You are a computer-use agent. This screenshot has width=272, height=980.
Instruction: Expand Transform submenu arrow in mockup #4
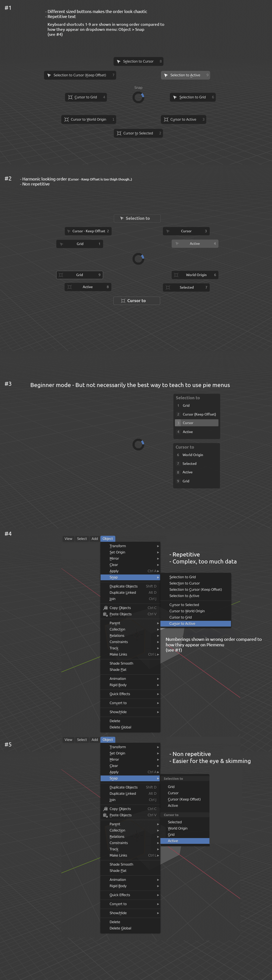(x=158, y=546)
